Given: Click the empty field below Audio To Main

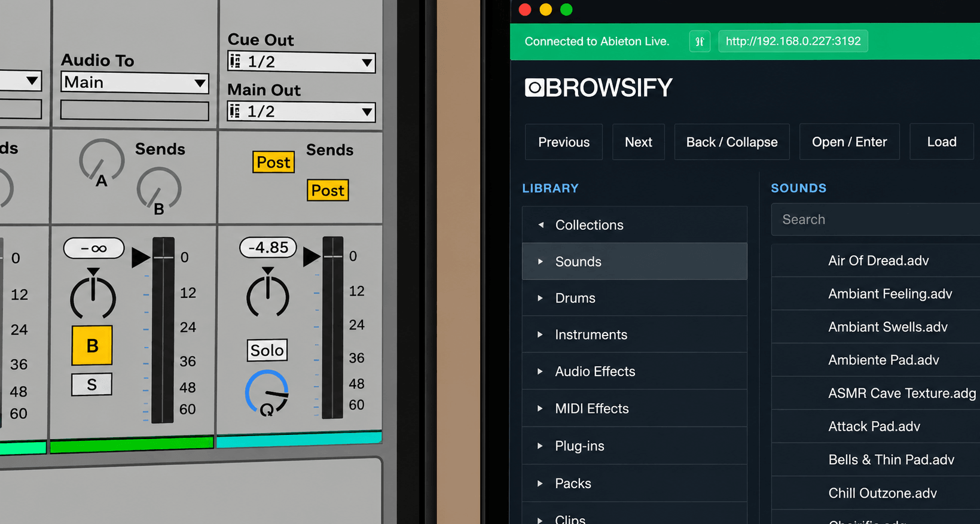Looking at the screenshot, I should [x=135, y=111].
